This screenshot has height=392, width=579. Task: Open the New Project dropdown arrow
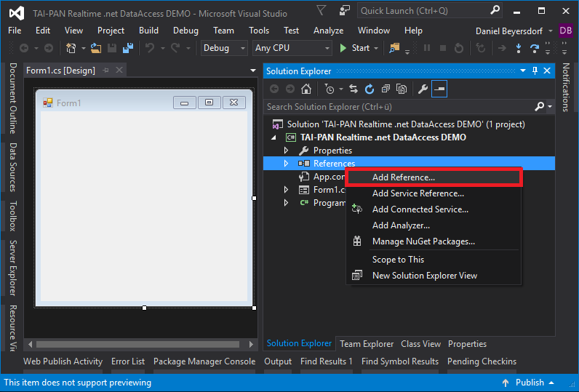point(84,48)
